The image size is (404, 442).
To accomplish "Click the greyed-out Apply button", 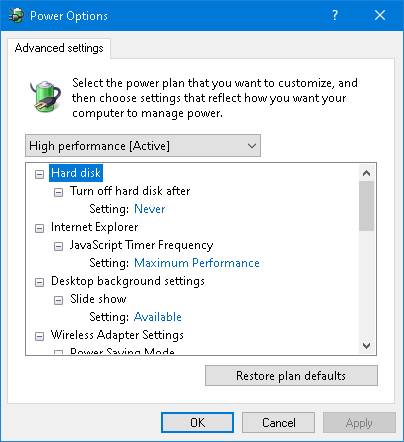I will coord(359,423).
